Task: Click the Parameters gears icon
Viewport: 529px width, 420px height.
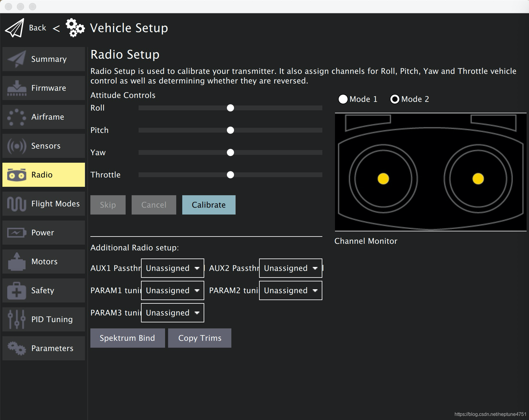Action: (x=17, y=348)
